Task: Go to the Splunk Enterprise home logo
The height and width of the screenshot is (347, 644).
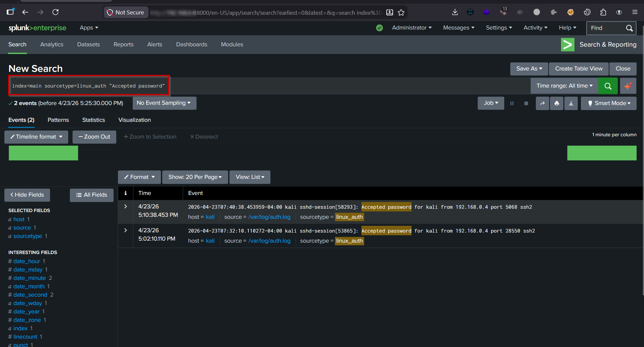Action: click(x=37, y=28)
